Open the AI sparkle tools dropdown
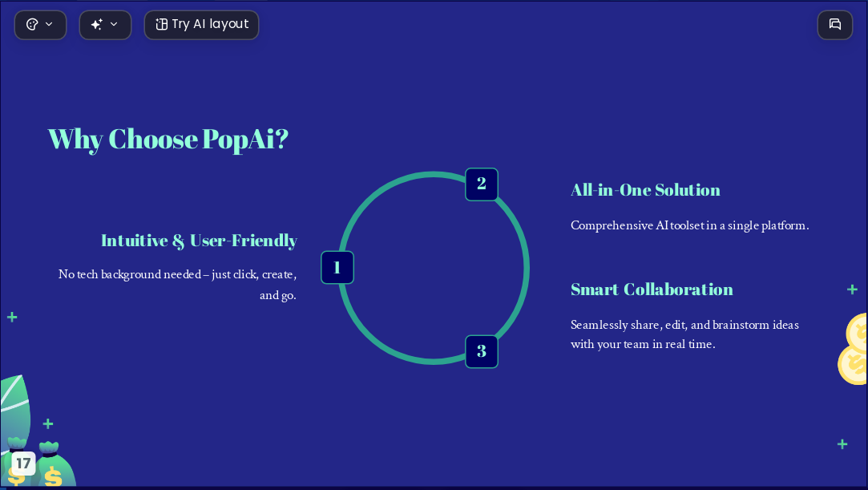This screenshot has height=490, width=868. [105, 25]
